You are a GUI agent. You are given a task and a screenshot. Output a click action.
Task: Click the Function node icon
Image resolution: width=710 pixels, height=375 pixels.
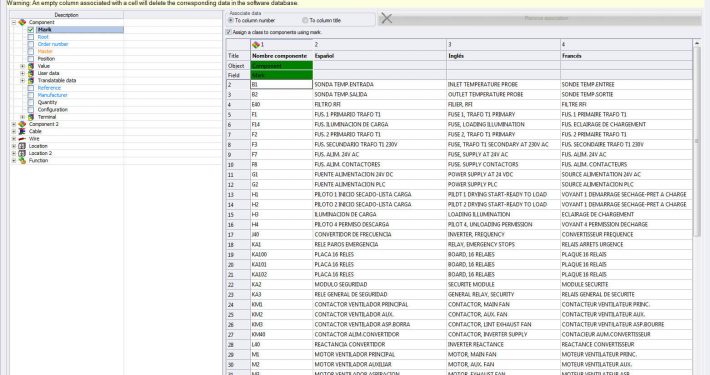[22, 160]
